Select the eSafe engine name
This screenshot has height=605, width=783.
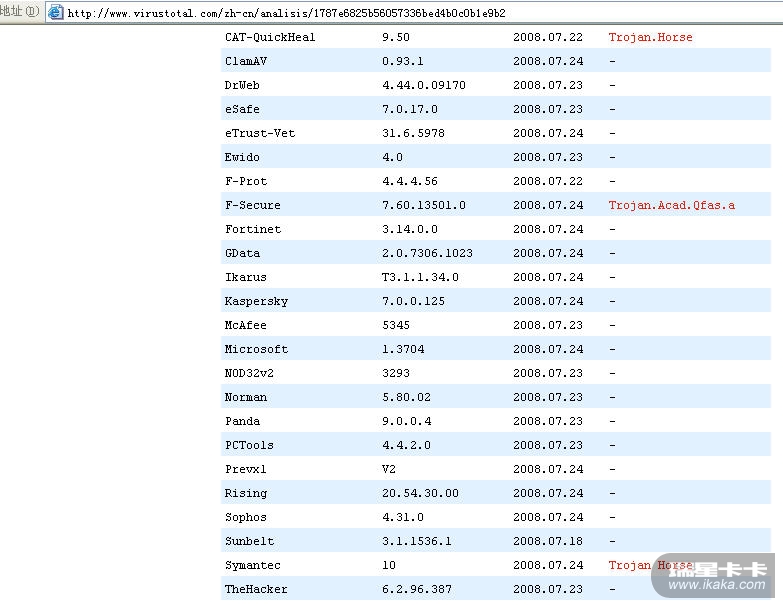pos(242,109)
